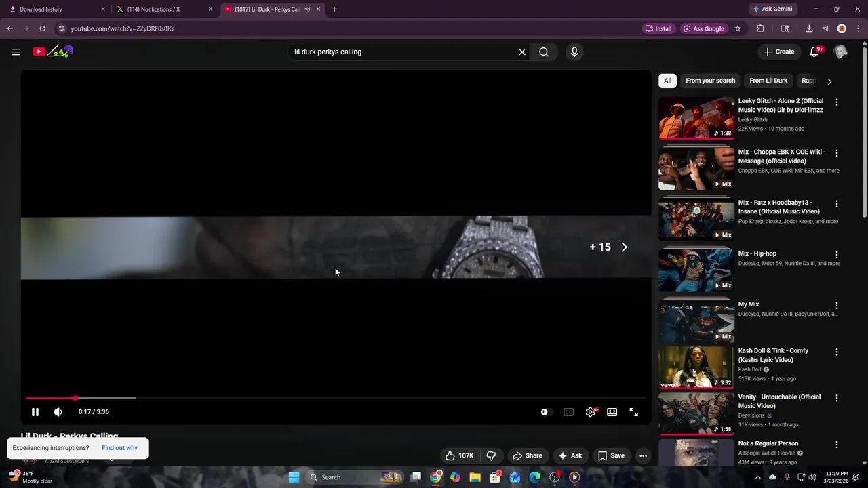Go to YouTube home via logo
This screenshot has width=868, height=488.
tap(52, 52)
